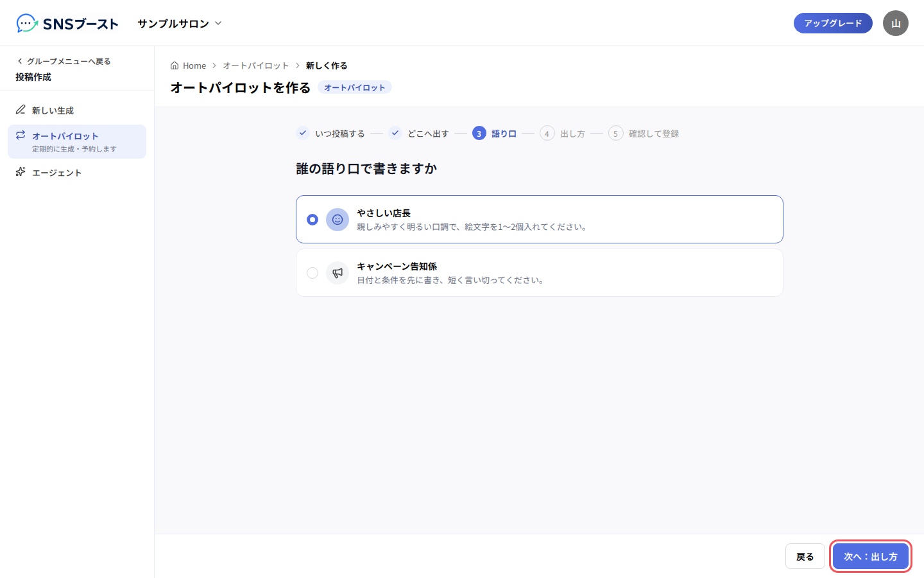The width and height of the screenshot is (924, 578).
Task: Open the オートパイロット breadcrumb link
Action: click(256, 66)
